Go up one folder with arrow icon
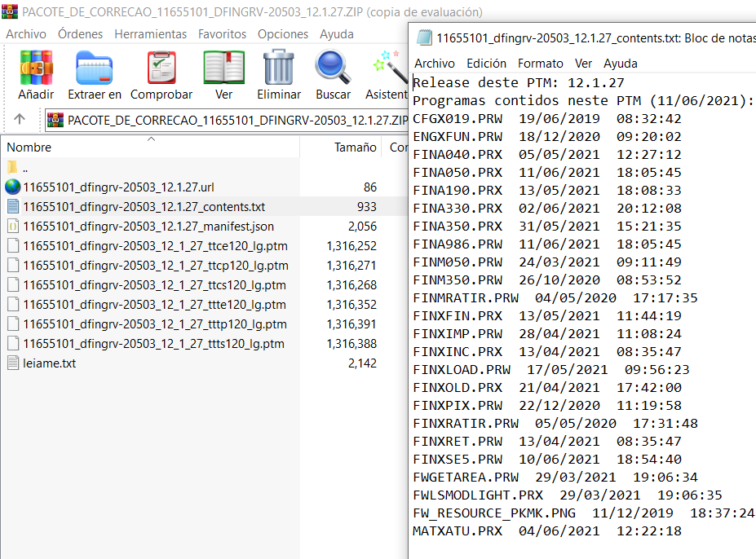The height and width of the screenshot is (559, 756). (20, 119)
